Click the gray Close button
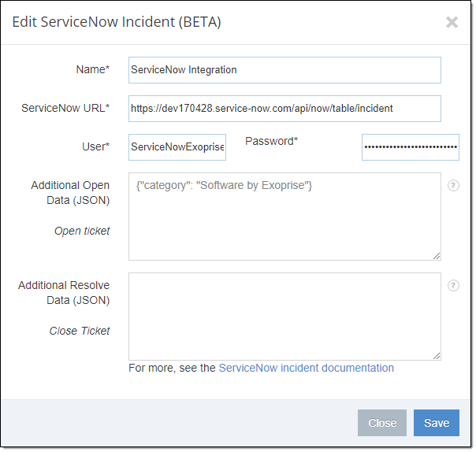This screenshot has width=476, height=452. click(382, 423)
